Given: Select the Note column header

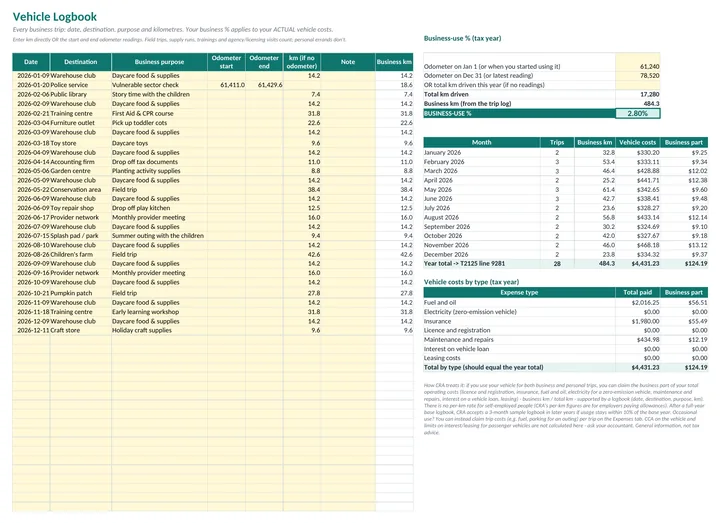Looking at the screenshot, I should click(x=348, y=62).
